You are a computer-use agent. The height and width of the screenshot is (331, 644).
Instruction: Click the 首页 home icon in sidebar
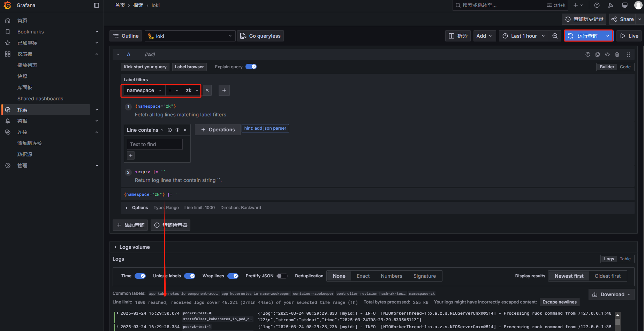coord(8,21)
